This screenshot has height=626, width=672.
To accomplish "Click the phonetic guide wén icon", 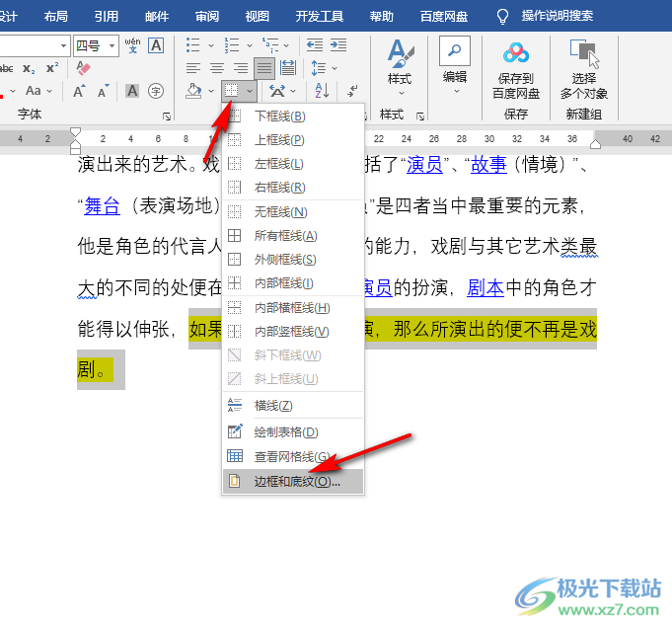I will click(x=132, y=45).
